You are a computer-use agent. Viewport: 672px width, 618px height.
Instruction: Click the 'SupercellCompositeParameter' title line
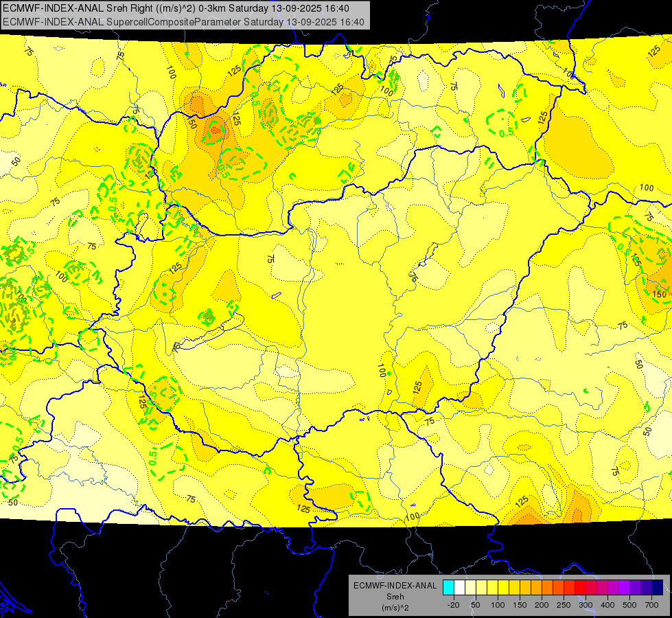click(183, 22)
